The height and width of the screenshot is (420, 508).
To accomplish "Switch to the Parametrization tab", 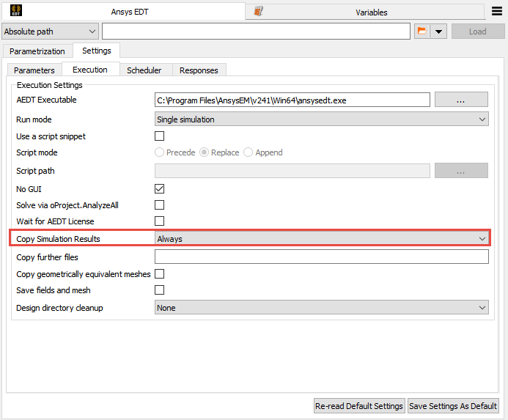I will pos(37,51).
